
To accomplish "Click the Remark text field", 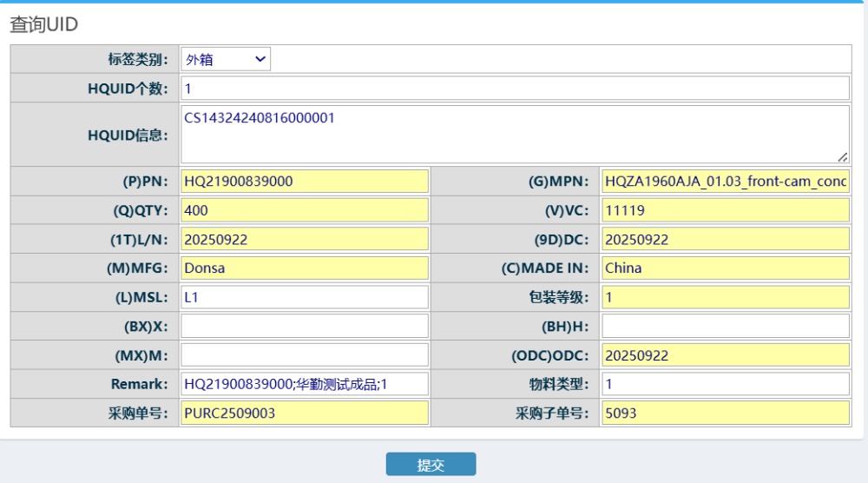I will point(305,384).
